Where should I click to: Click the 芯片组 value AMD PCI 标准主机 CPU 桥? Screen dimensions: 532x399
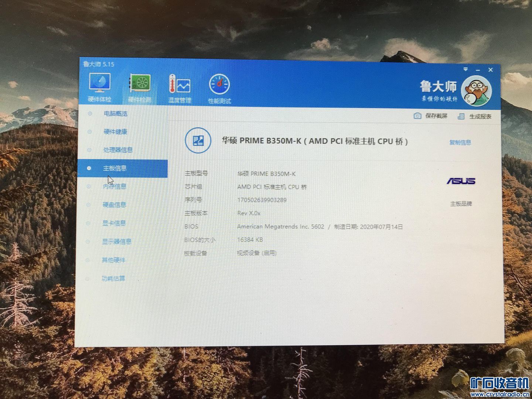pyautogui.click(x=272, y=187)
